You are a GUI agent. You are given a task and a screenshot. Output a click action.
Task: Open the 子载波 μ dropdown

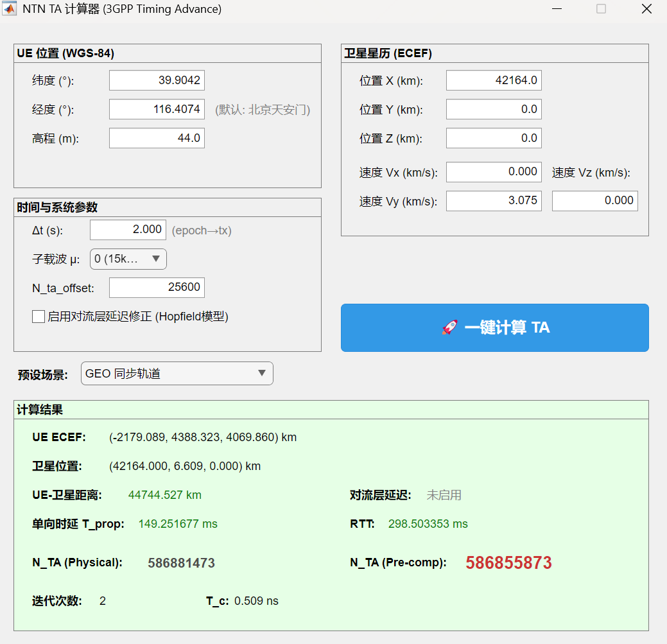128,259
